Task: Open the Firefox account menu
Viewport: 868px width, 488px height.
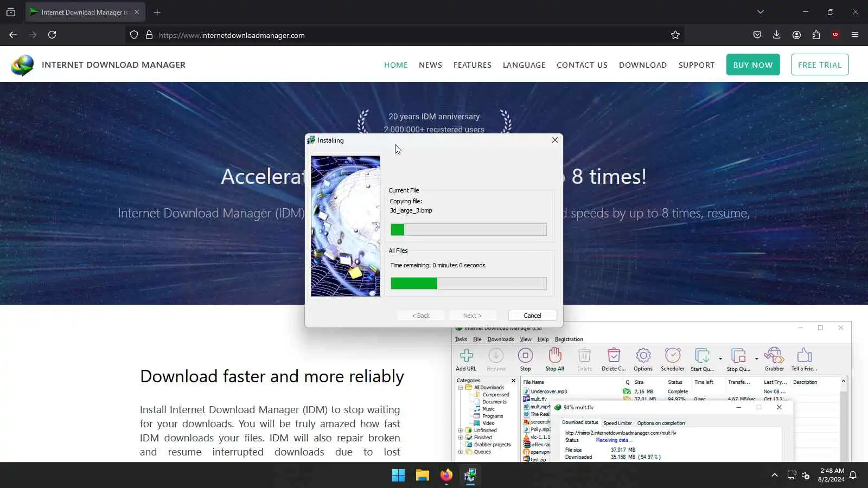Action: 796,35
